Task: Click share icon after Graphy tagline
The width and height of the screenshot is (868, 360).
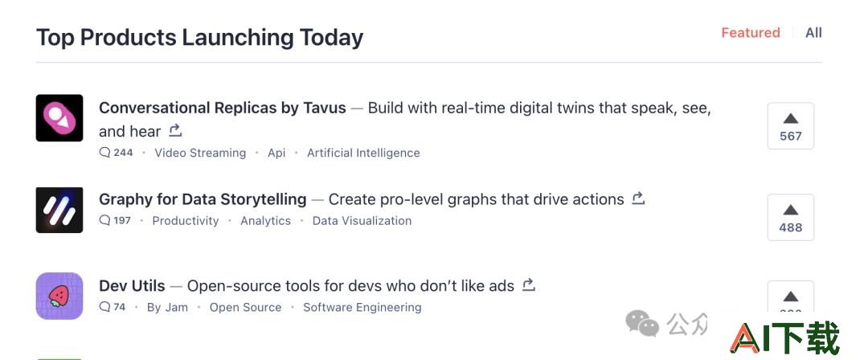Action: tap(638, 198)
